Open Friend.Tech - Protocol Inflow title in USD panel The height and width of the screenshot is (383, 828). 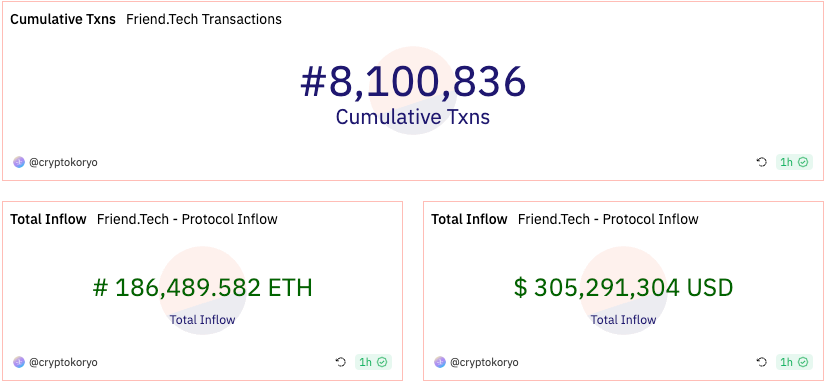pos(608,219)
